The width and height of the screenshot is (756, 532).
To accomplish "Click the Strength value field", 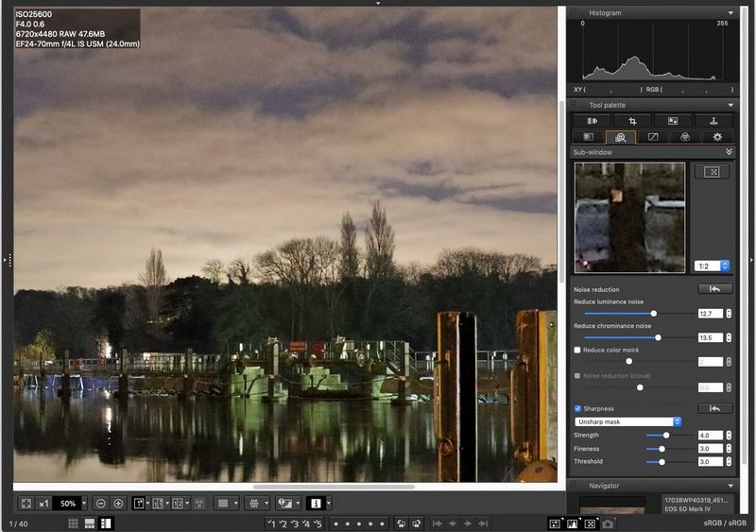I will pyautogui.click(x=710, y=436).
